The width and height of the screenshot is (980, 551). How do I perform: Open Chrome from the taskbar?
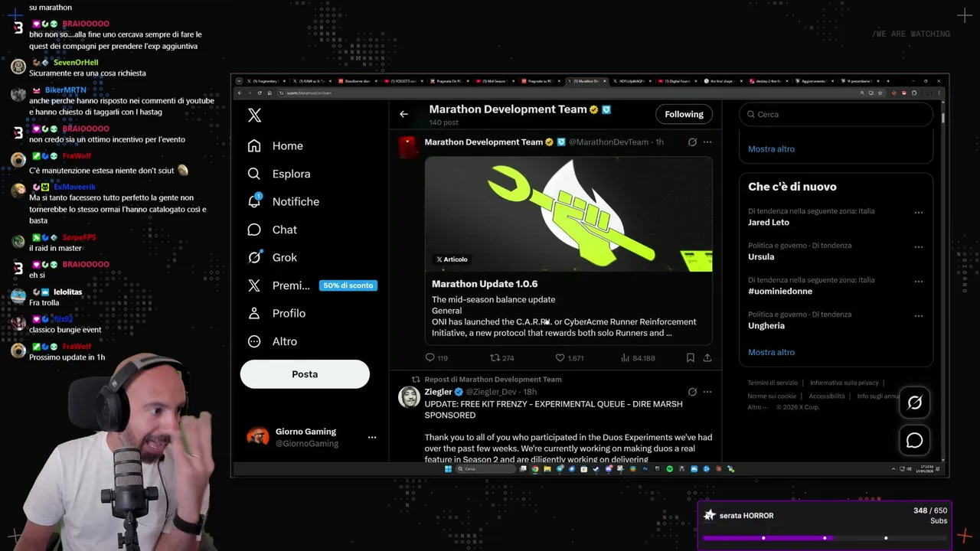coord(535,469)
